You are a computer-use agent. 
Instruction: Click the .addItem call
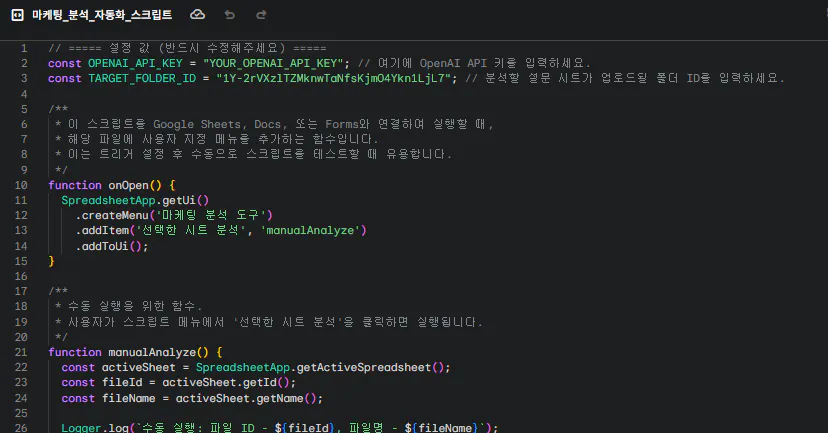(x=102, y=231)
